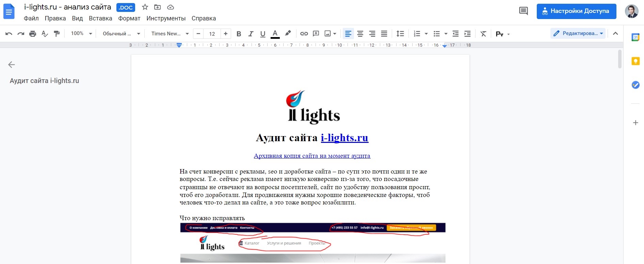
Task: Open Архивная копия сайта на момент аудита link
Action: [312, 156]
